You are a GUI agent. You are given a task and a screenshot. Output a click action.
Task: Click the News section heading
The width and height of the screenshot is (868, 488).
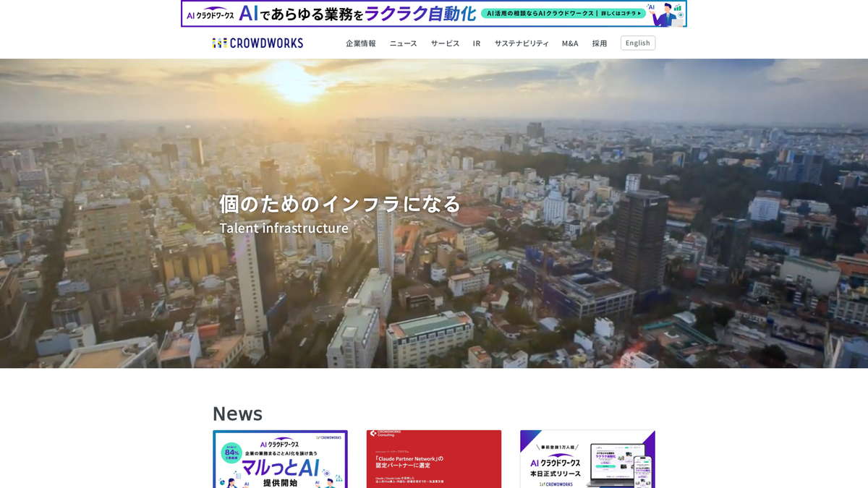[x=237, y=414]
